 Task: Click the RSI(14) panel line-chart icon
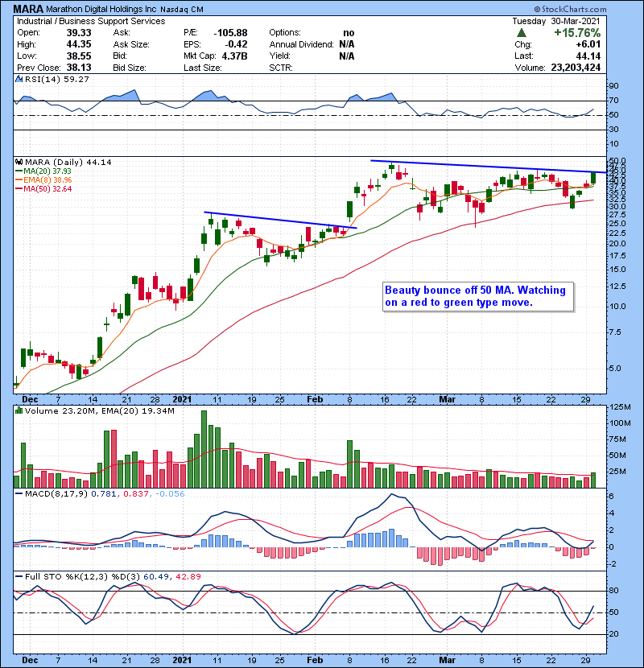click(x=19, y=79)
